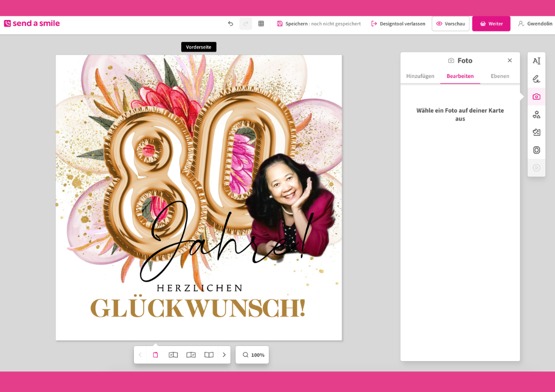The width and height of the screenshot is (555, 392).
Task: Open the Ebenen tab in the Foto panel
Action: [500, 76]
